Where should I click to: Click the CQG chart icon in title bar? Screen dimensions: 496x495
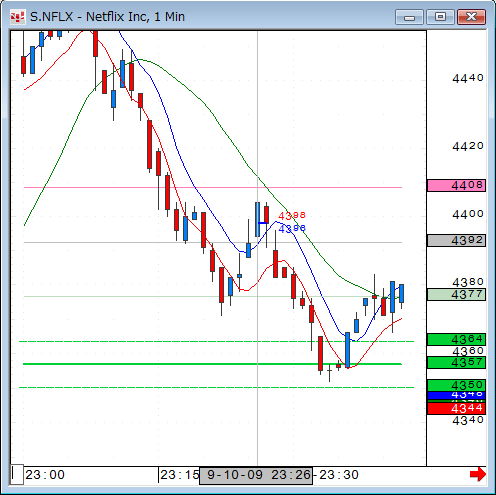tap(17, 17)
